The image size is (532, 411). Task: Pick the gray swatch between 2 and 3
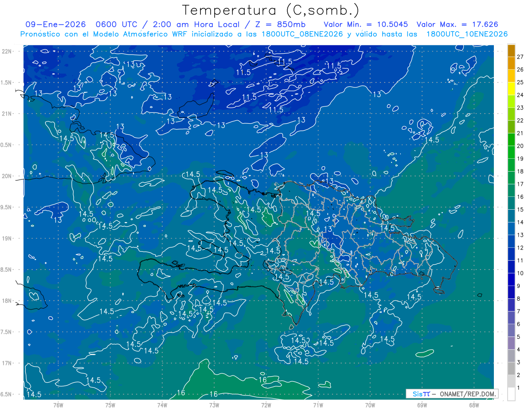[x=511, y=369]
